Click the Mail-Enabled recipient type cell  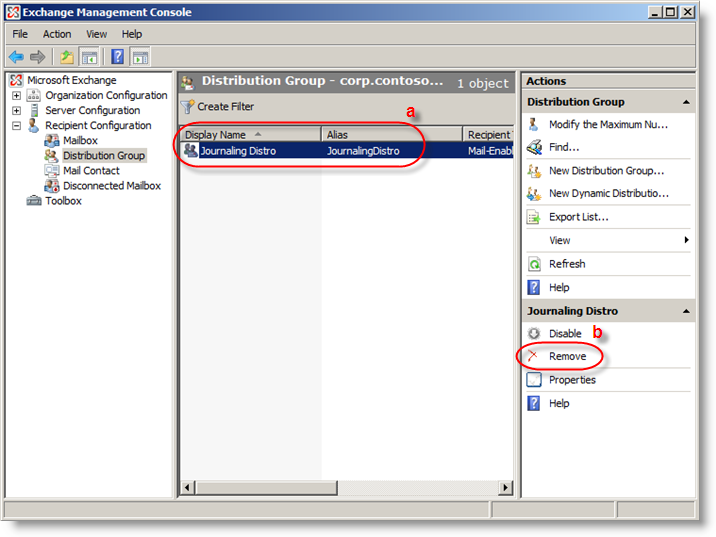click(x=490, y=151)
